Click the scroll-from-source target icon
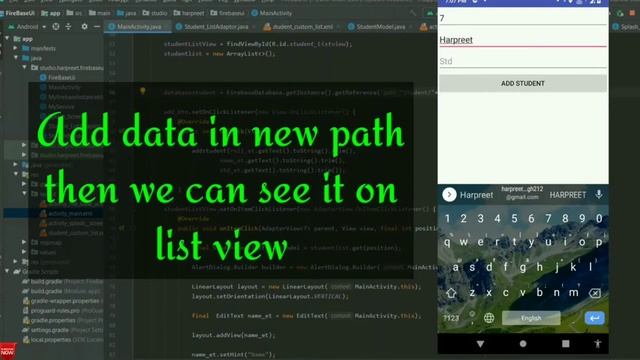Screen dimensions: 640x360 point(56,27)
